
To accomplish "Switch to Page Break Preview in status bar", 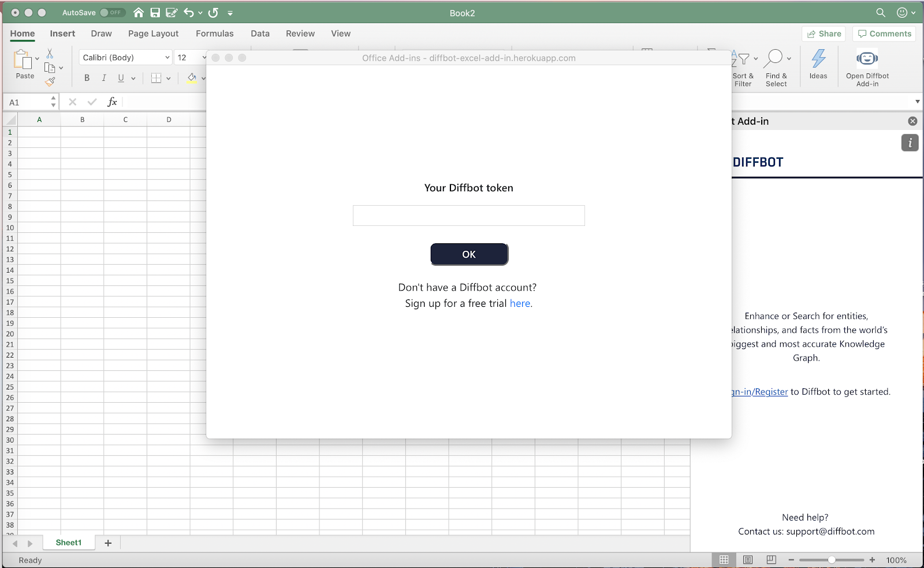I will 771,559.
